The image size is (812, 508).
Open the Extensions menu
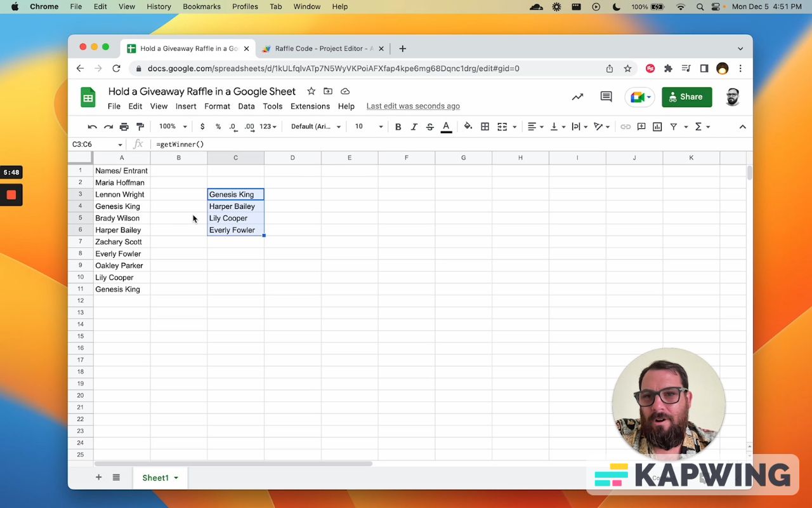click(310, 106)
